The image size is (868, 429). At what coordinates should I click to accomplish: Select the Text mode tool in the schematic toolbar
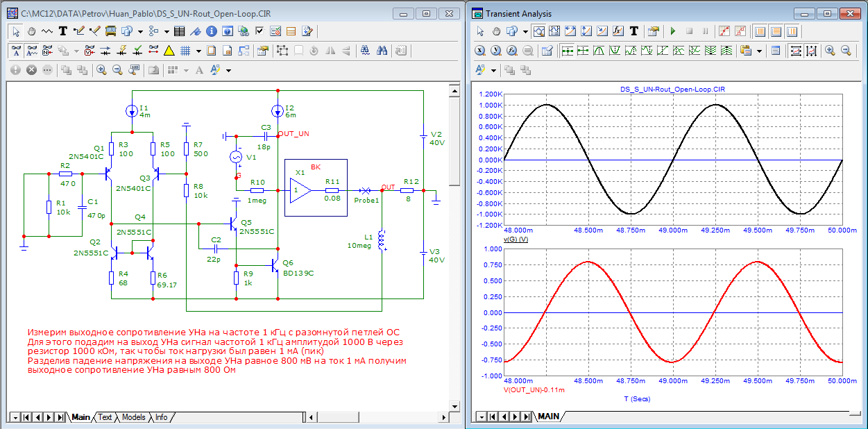tap(63, 31)
